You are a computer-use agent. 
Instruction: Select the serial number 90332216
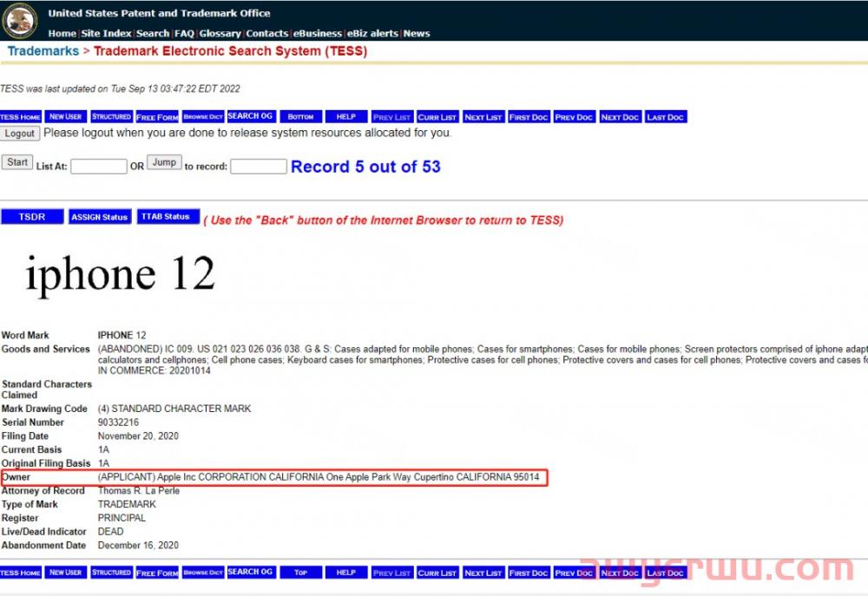(x=118, y=422)
